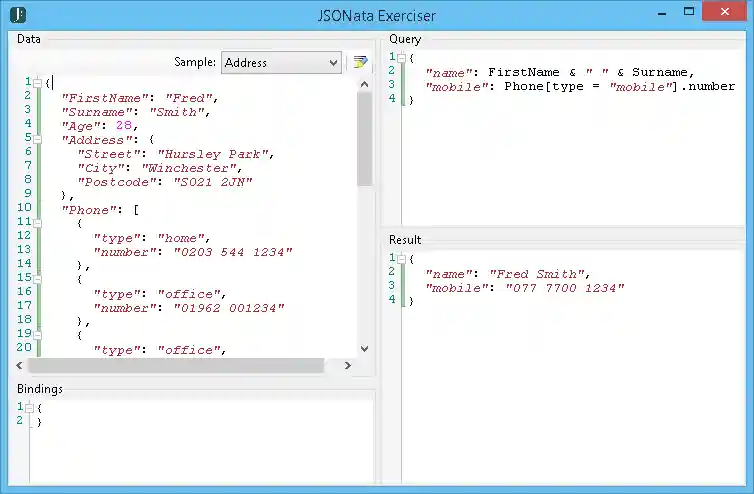Viewport: 754px width, 494px height.
Task: Click the "FirstName" key in Data
Action: [105, 98]
